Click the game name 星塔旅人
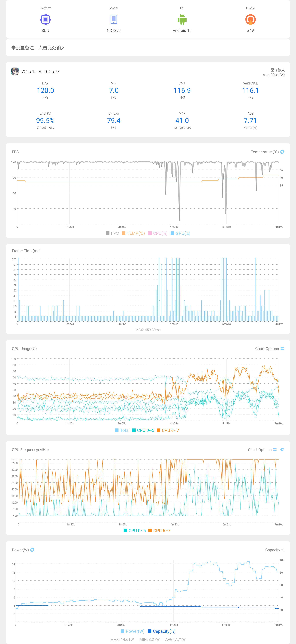Image resolution: width=296 pixels, height=644 pixels. point(277,70)
